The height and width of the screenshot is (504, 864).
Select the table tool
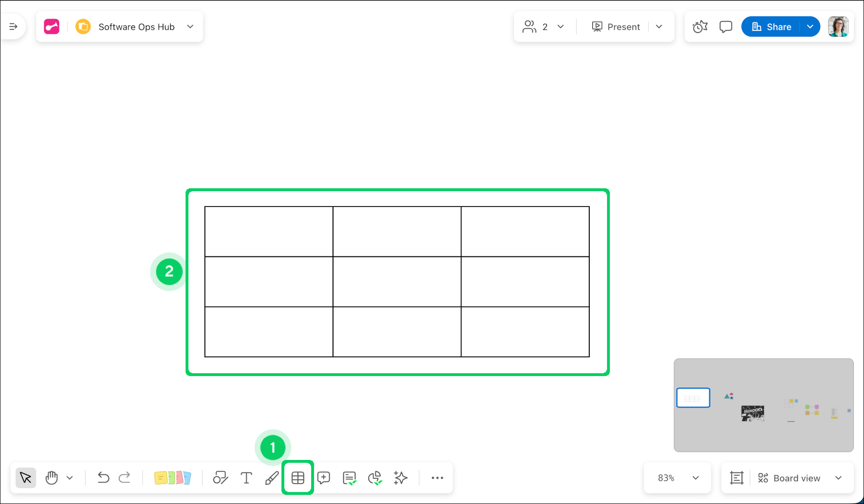pyautogui.click(x=298, y=478)
